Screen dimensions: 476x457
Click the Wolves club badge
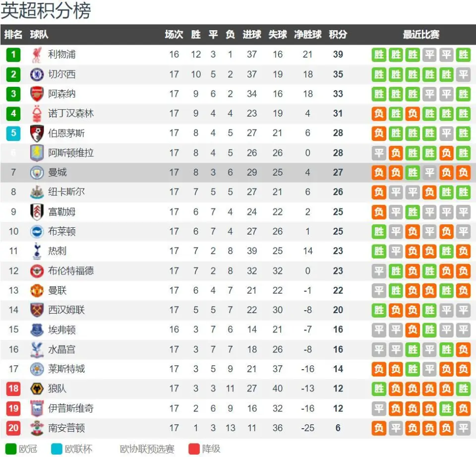coord(37,389)
